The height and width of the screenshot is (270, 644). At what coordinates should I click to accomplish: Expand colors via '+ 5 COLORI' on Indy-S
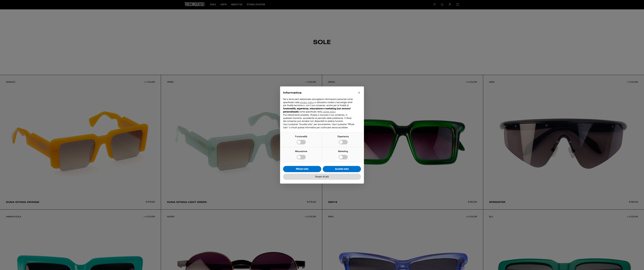471,82
